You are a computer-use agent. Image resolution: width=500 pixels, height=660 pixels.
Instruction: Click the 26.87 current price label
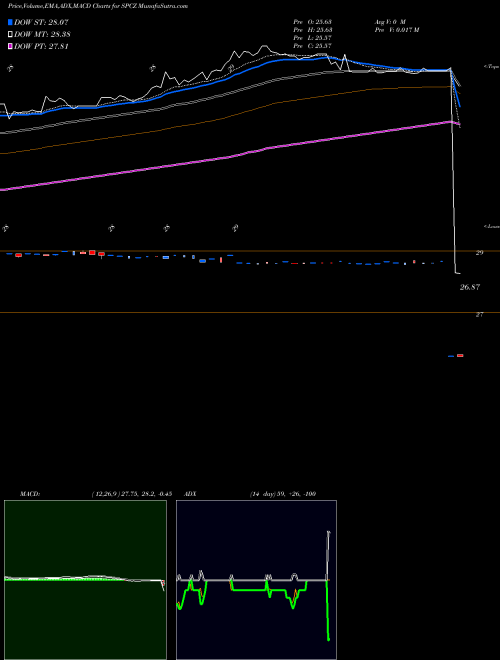pos(470,287)
